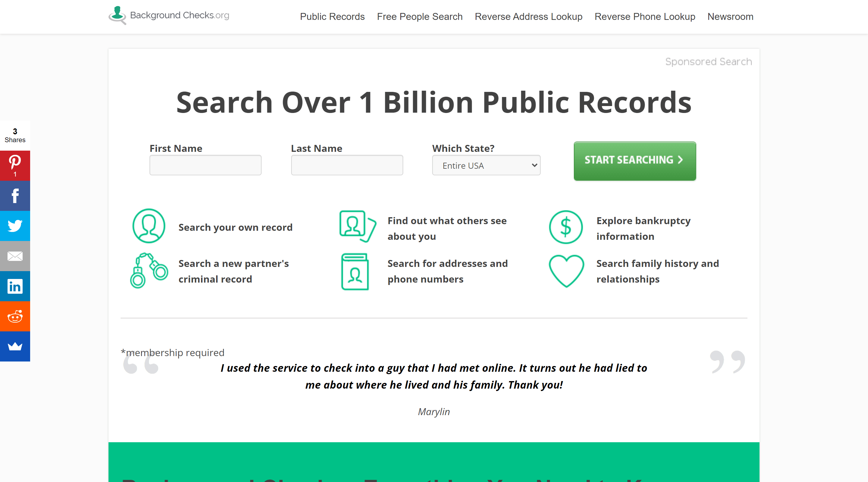Click the Reddit share icon
Image resolution: width=868 pixels, height=482 pixels.
[15, 316]
